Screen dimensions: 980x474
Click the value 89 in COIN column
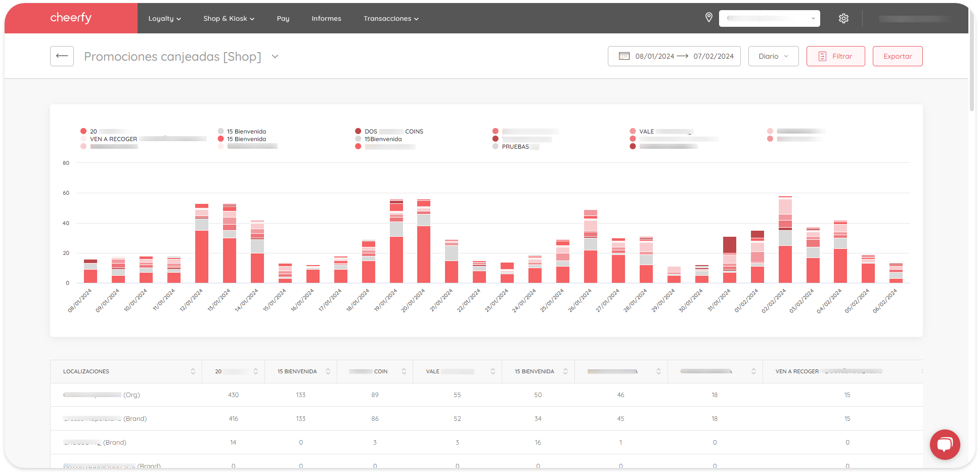click(x=375, y=395)
